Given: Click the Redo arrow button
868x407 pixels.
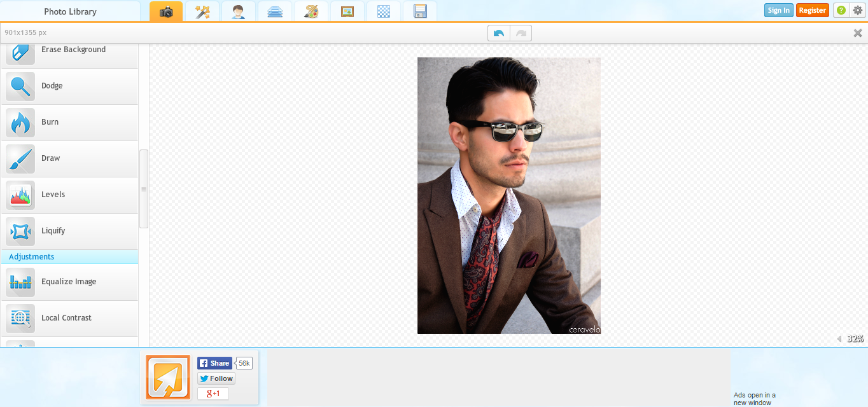Looking at the screenshot, I should click(521, 33).
